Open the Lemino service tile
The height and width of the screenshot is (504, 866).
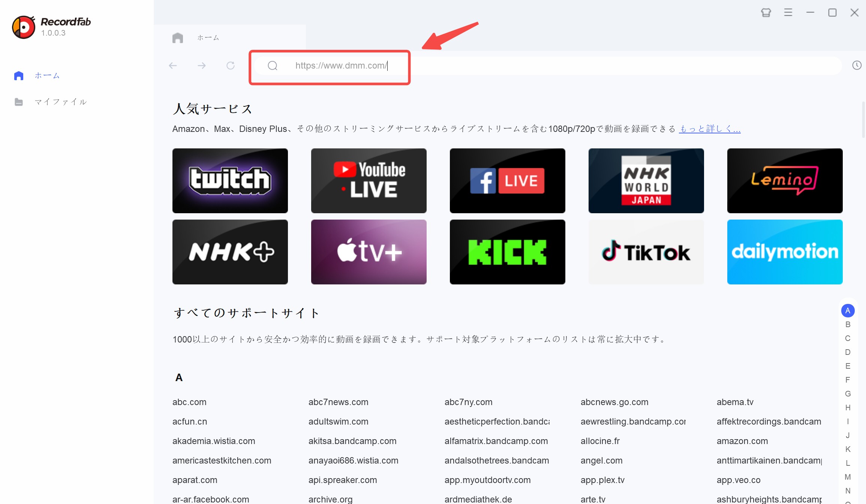(x=785, y=181)
